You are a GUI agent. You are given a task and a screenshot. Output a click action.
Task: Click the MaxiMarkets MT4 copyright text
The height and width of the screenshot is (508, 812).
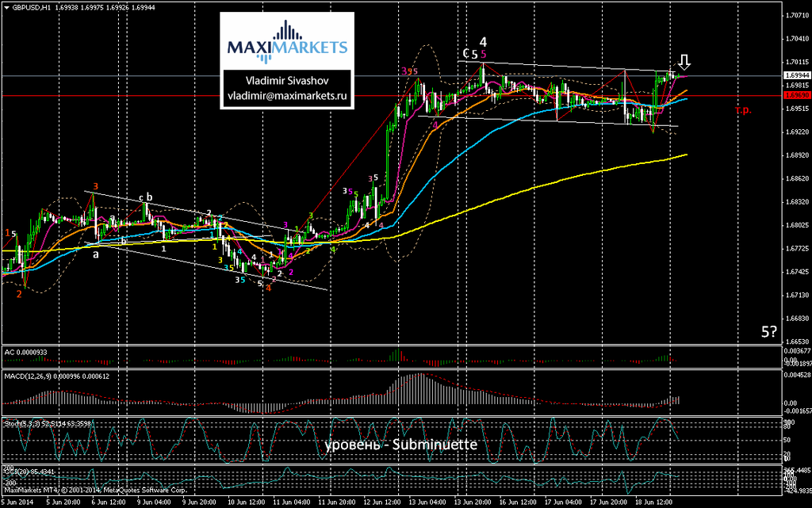(x=95, y=490)
